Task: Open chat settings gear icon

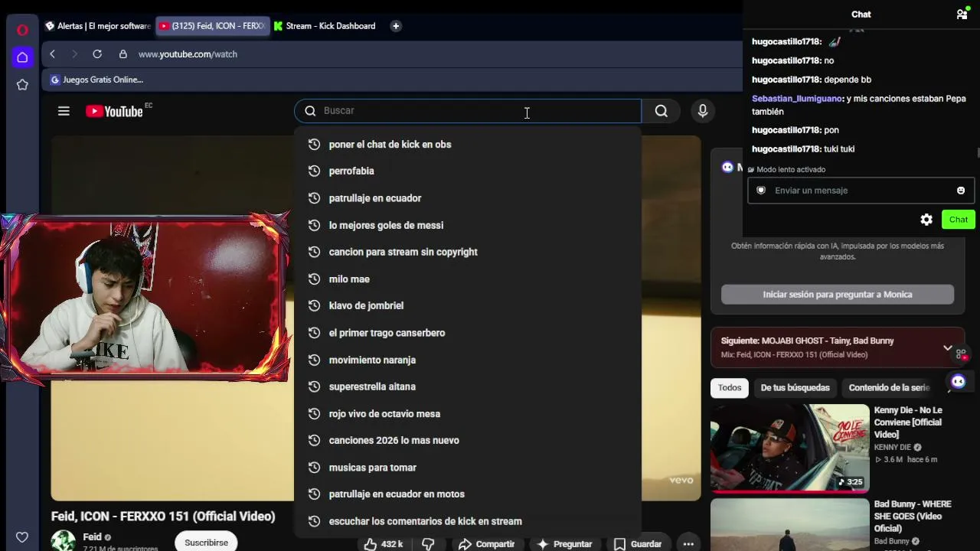Action: tap(926, 220)
